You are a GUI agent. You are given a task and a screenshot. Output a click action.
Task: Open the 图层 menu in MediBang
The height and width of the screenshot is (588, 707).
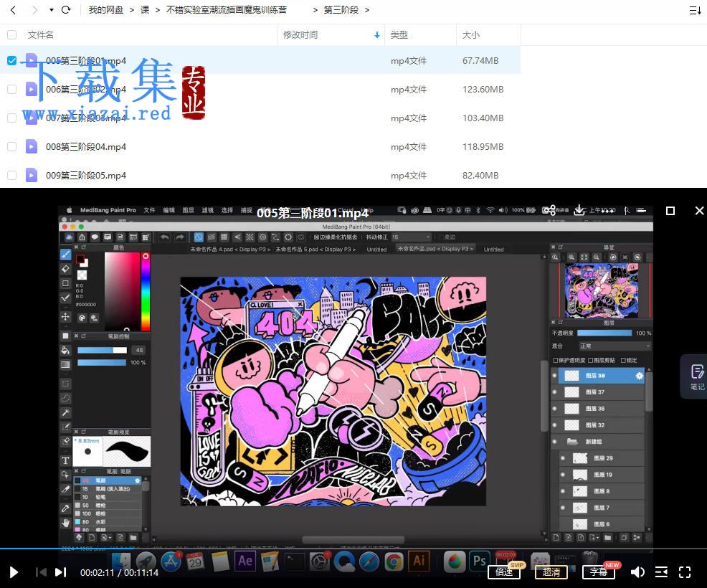pos(188,210)
